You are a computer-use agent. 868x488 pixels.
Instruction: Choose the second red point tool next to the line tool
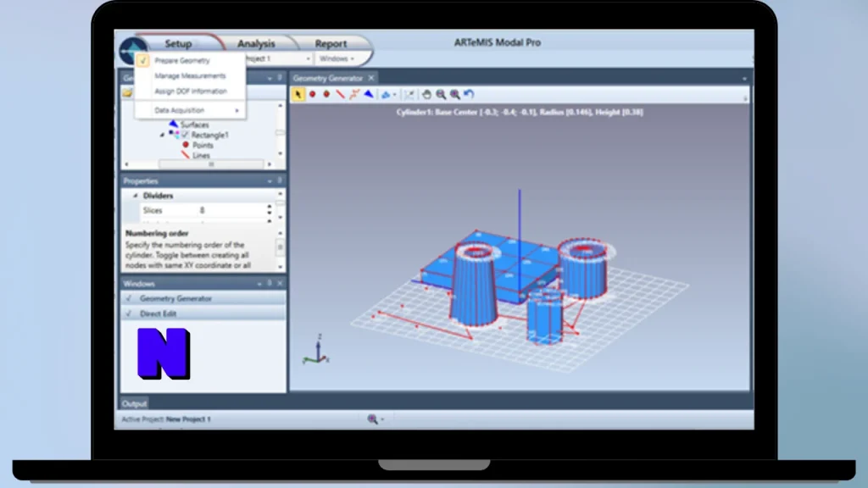pos(326,95)
